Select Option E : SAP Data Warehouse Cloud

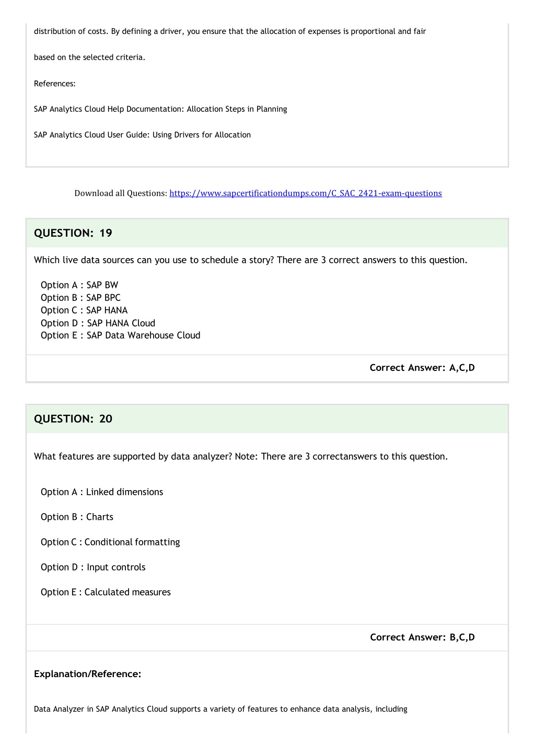(x=121, y=335)
